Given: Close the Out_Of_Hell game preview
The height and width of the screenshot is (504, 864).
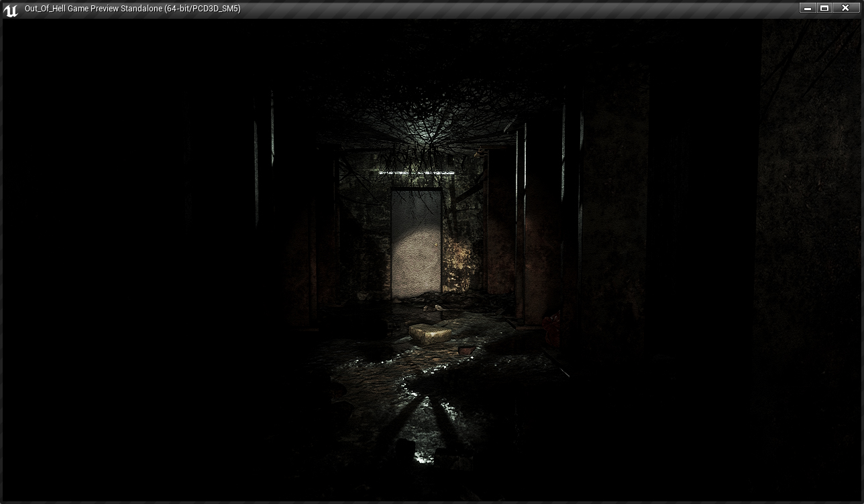Looking at the screenshot, I should coord(846,8).
